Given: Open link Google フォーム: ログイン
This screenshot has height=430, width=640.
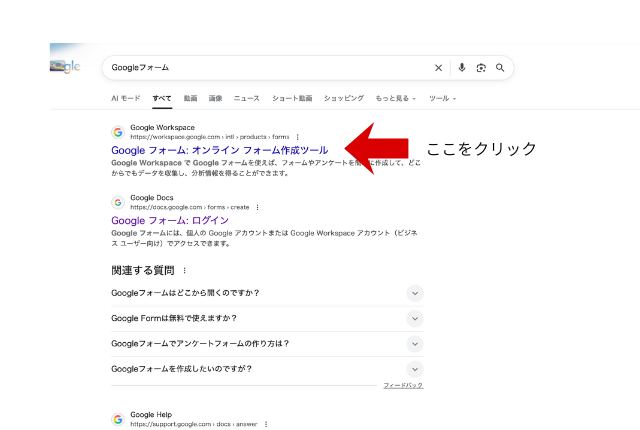Looking at the screenshot, I should [x=170, y=221].
